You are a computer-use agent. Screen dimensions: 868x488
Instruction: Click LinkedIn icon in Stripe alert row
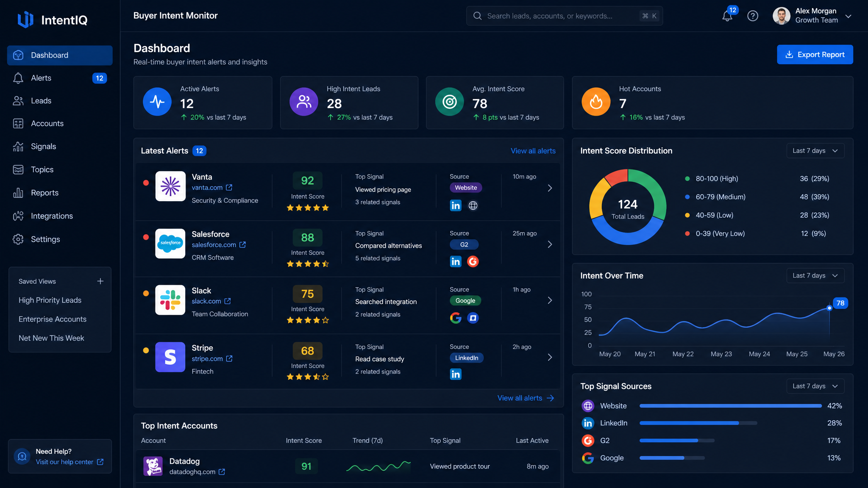point(456,374)
